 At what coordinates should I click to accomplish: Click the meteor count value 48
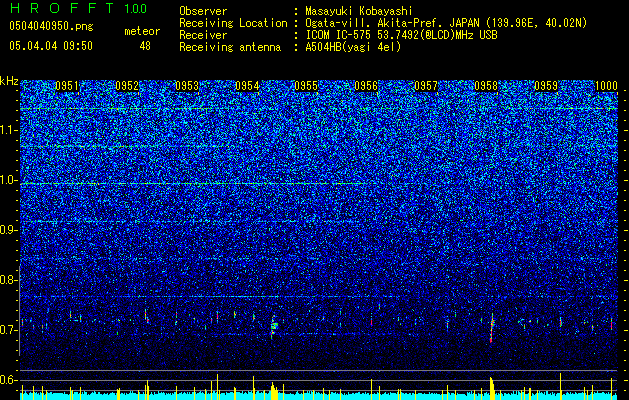145,46
